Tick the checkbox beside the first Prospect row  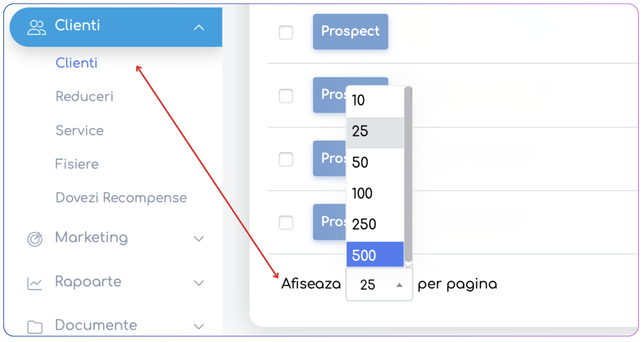tap(286, 33)
